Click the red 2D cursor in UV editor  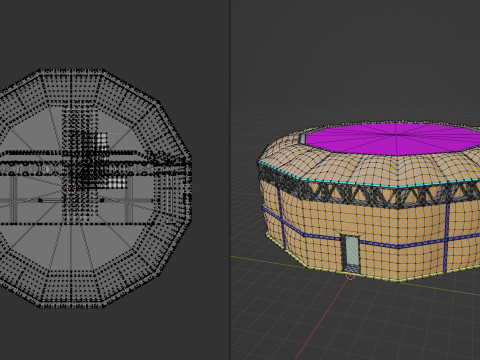coord(71,189)
